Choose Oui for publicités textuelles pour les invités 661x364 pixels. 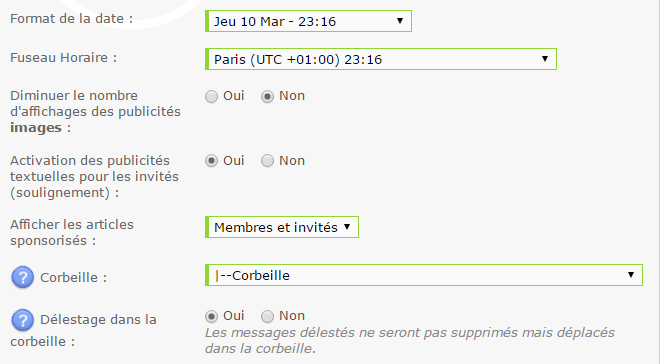click(x=211, y=161)
